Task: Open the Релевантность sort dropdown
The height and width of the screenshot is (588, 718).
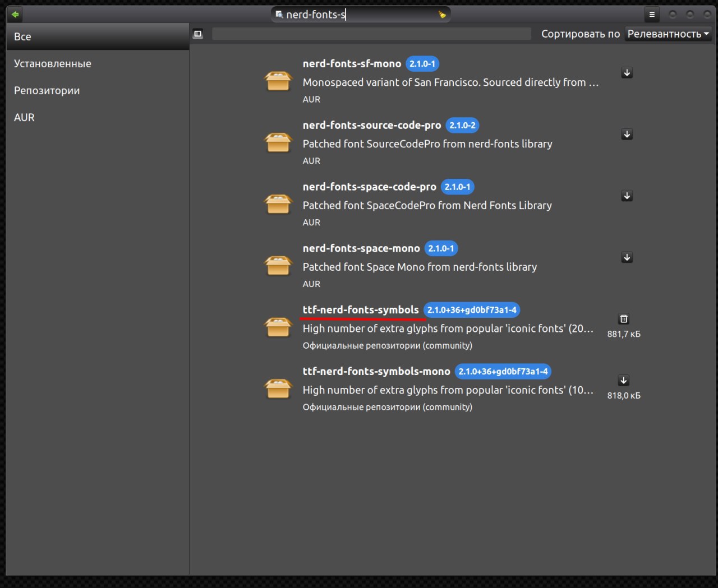Action: [668, 34]
